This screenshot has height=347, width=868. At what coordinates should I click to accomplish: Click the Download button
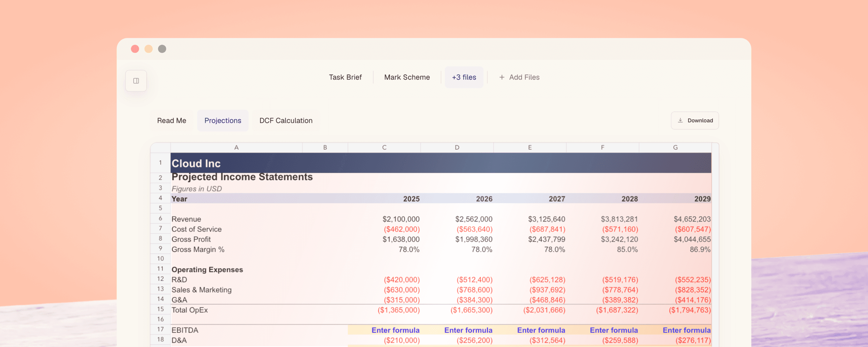pyautogui.click(x=695, y=120)
